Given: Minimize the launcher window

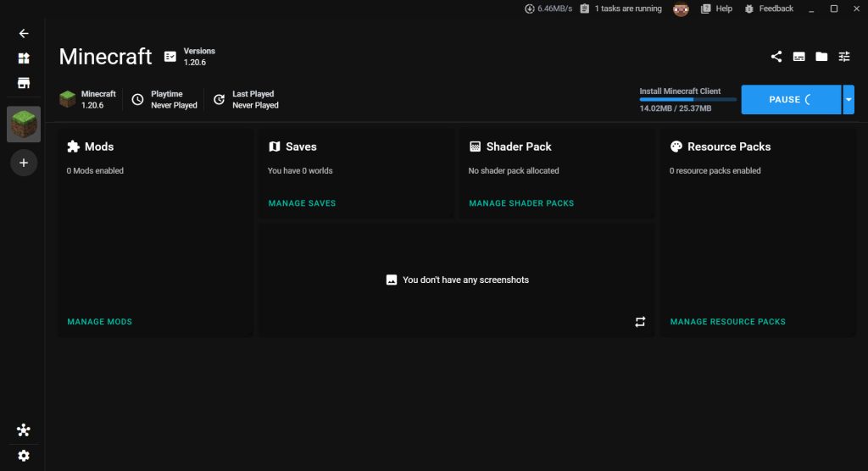Looking at the screenshot, I should click(811, 8).
